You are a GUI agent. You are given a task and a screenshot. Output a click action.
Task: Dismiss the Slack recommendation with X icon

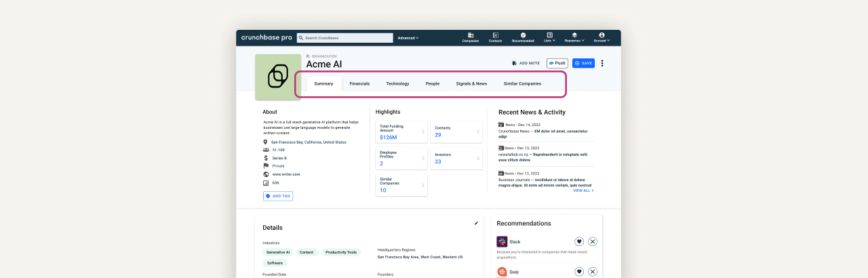pos(593,241)
